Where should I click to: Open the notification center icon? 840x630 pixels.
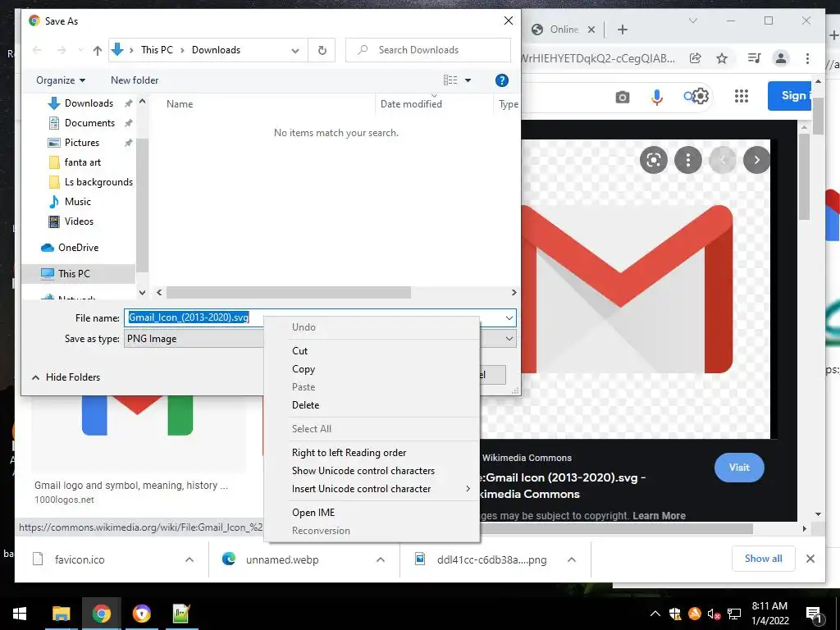click(x=814, y=614)
